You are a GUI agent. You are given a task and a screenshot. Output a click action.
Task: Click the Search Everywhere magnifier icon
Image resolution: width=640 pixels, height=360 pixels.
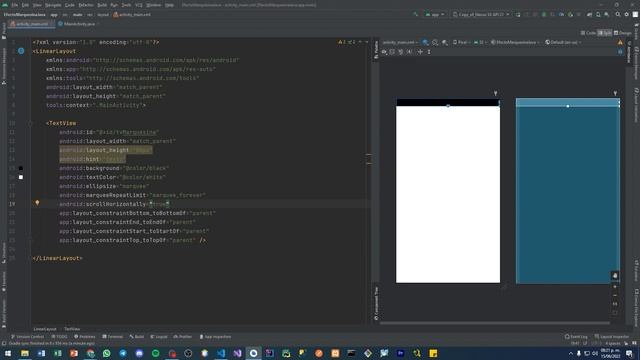618,14
